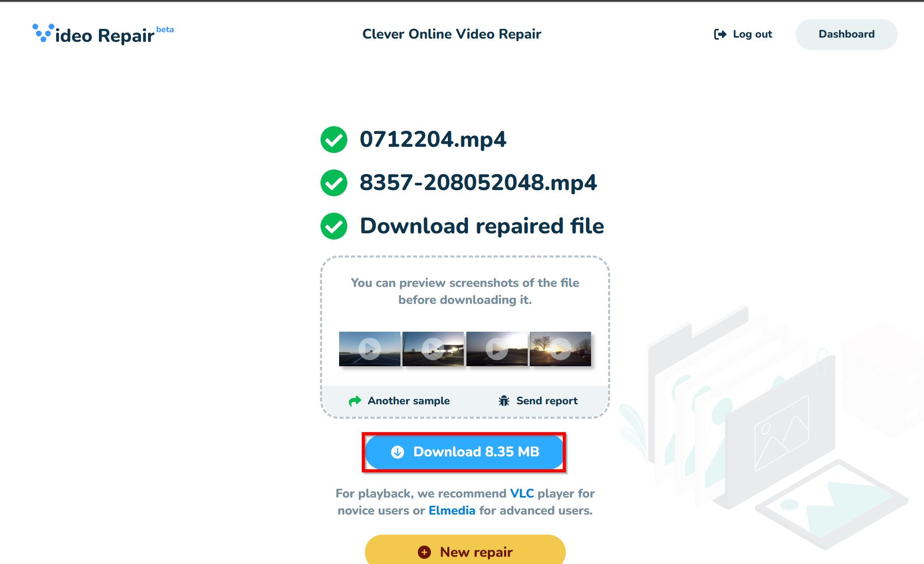Open the VLC player link
The image size is (924, 564).
point(522,493)
